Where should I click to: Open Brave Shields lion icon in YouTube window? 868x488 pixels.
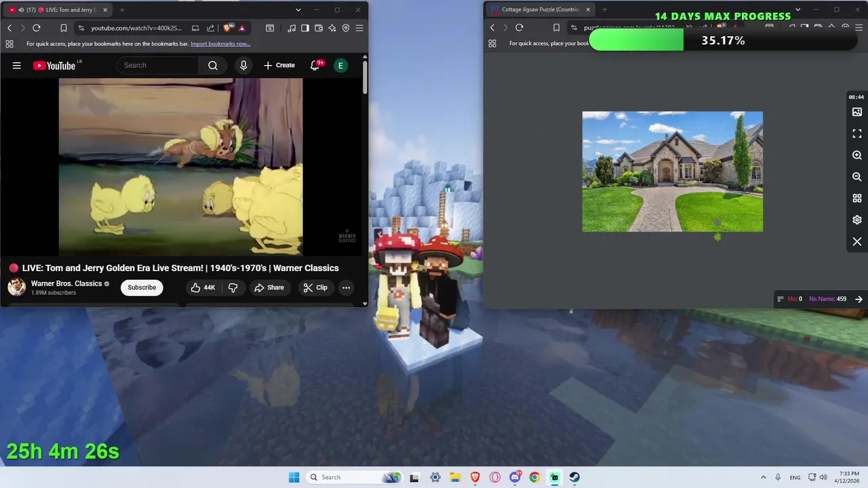(227, 28)
